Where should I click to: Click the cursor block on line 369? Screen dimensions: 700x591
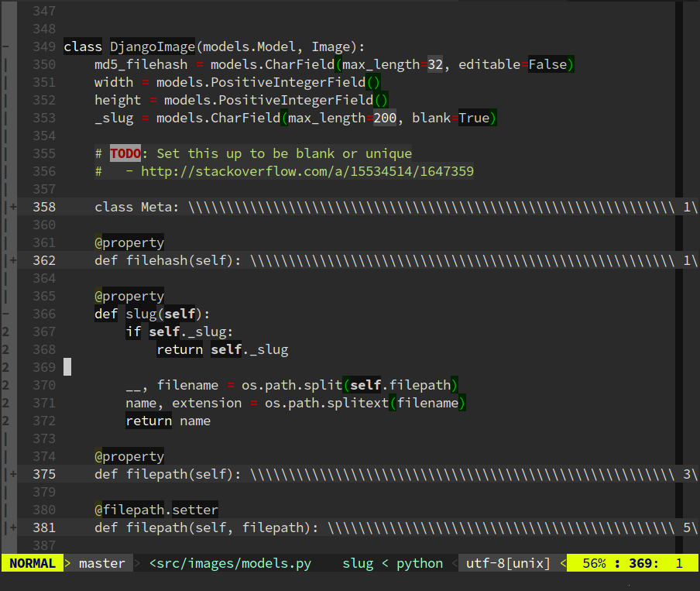click(x=67, y=366)
